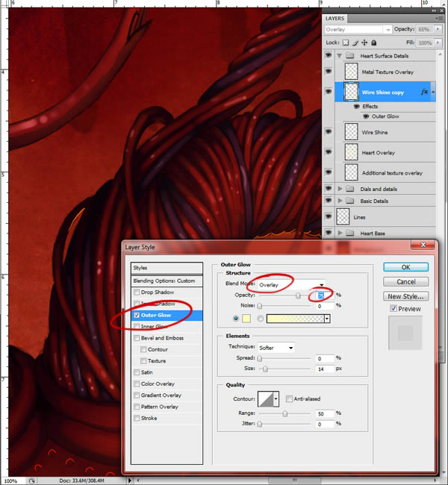Screen dimensions: 448x485
Task: Enable the Texture checkbox
Action: [x=143, y=361]
